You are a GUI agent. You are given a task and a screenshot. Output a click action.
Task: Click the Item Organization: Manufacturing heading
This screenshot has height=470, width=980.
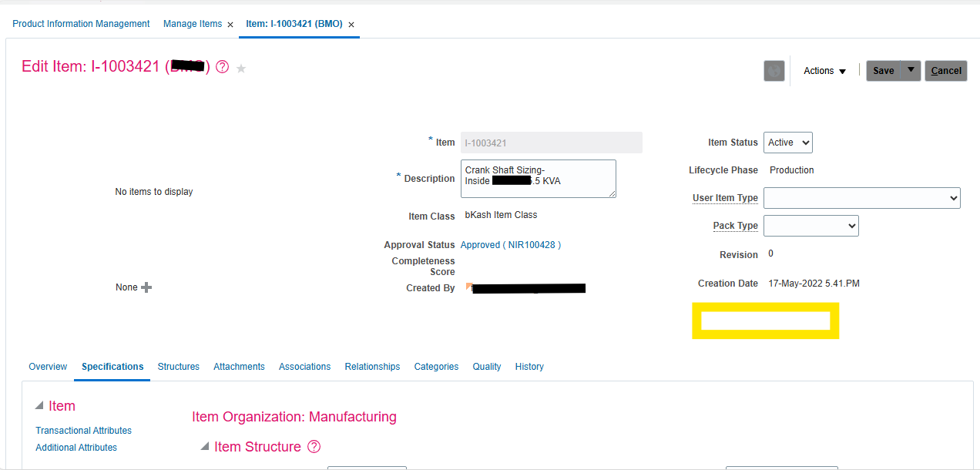(x=294, y=417)
